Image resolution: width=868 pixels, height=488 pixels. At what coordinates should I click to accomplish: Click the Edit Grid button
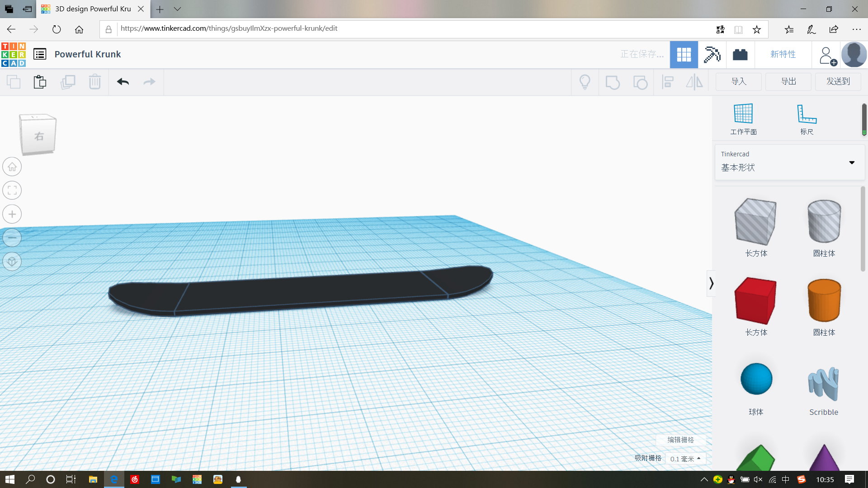point(680,440)
